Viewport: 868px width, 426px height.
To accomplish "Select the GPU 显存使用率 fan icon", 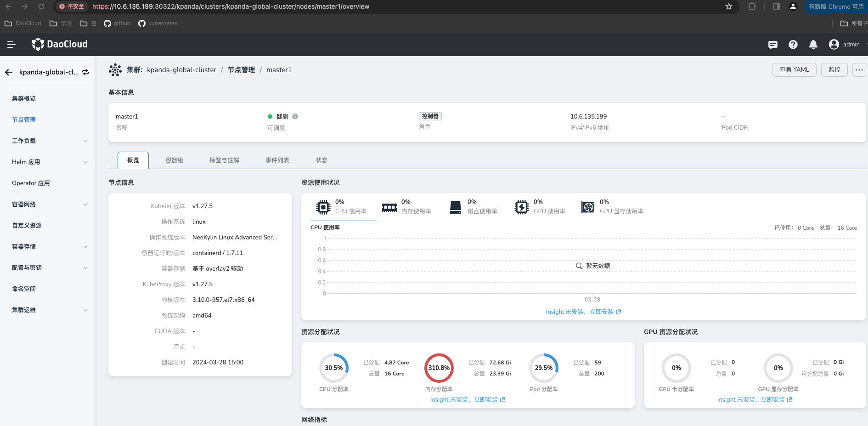I will pyautogui.click(x=588, y=207).
